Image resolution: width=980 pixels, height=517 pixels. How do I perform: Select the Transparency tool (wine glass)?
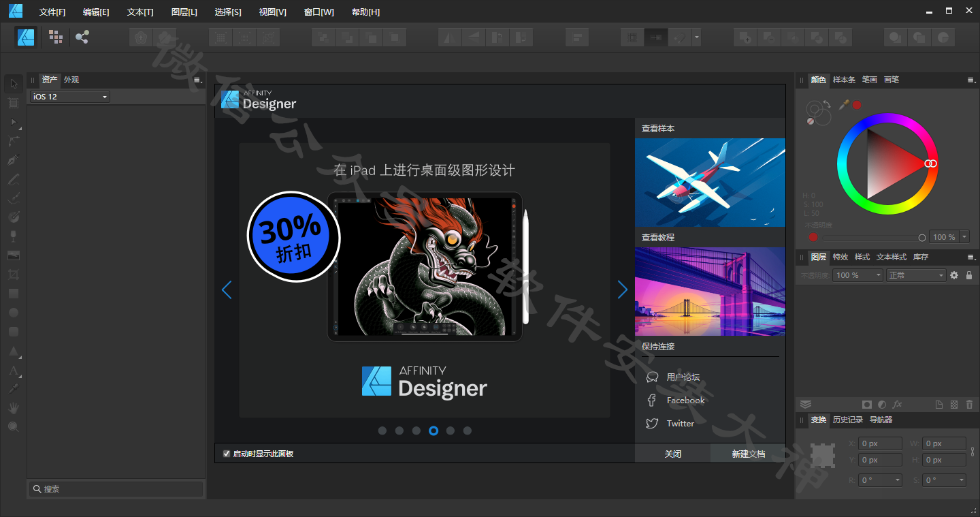click(x=14, y=236)
